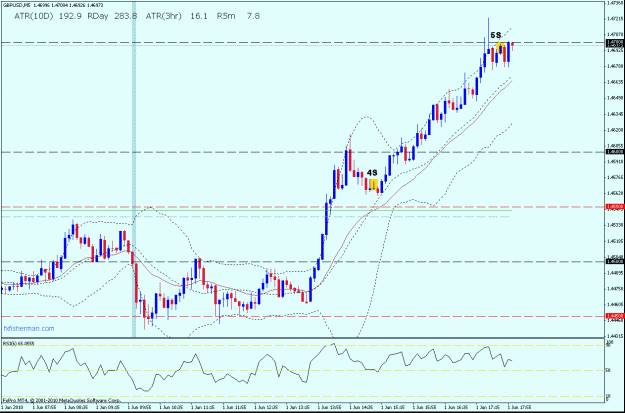The width and height of the screenshot is (625, 413).
Task: Click the 16.1 ATR(3hr) value
Action: click(x=199, y=16)
